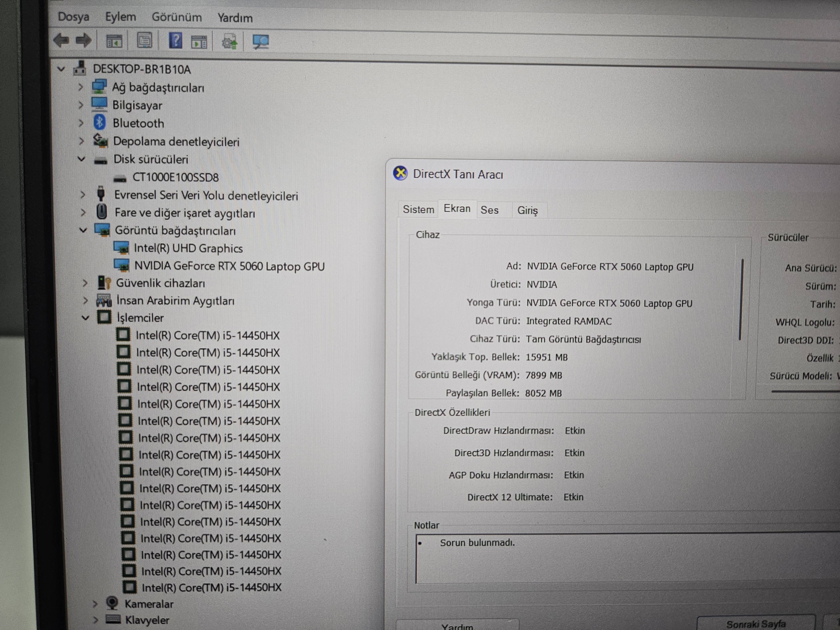Click the DirectX Tanı Aracı title icon
Screen dimensions: 840x630
pos(400,173)
